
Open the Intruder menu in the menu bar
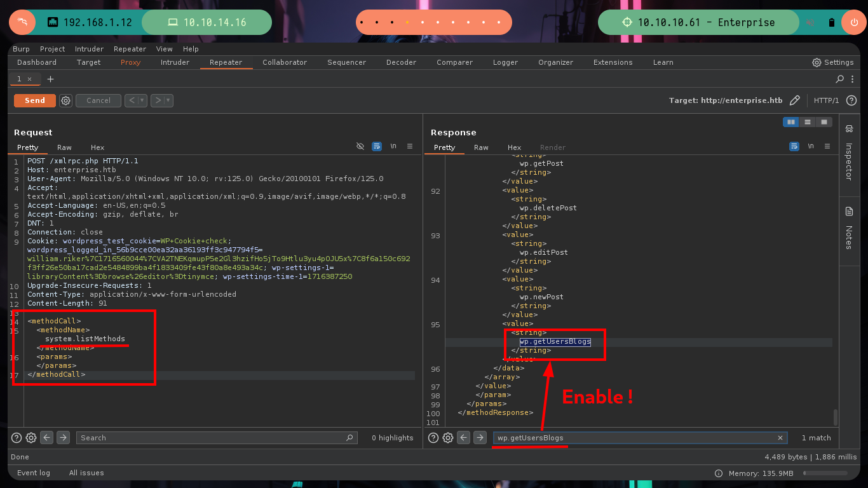90,49
